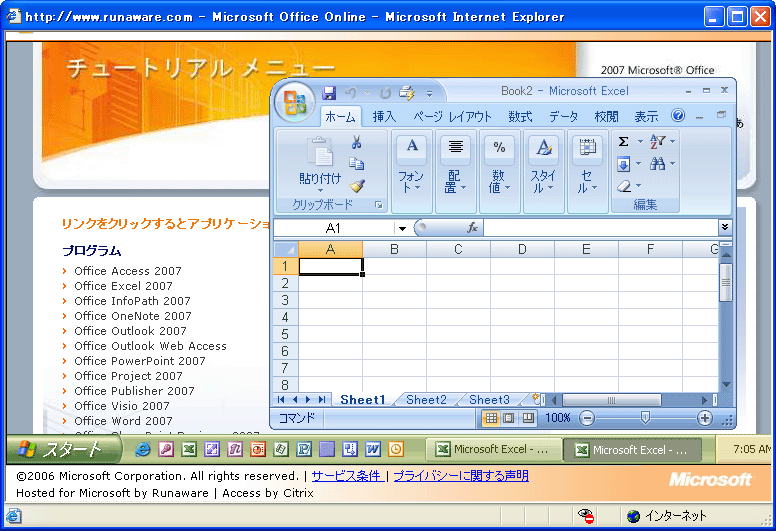This screenshot has height=531, width=776.
Task: Save the workbook with the floppy disk icon
Action: (x=329, y=93)
